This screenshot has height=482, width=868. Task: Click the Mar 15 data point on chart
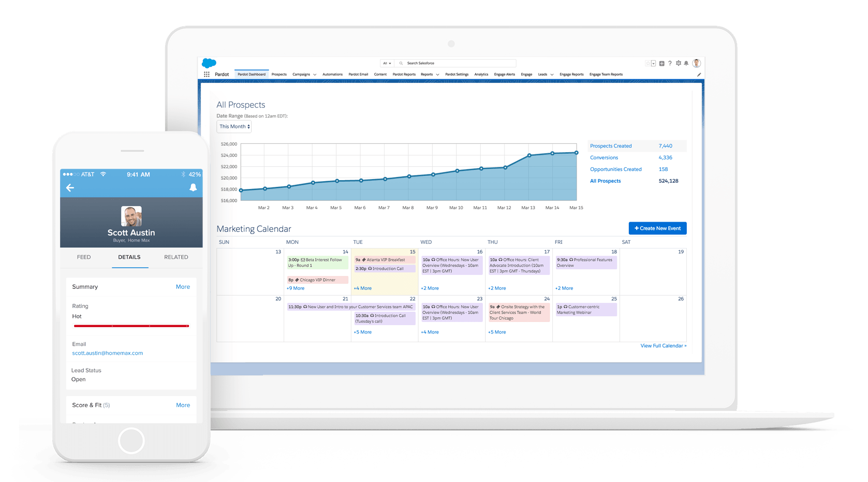click(576, 153)
